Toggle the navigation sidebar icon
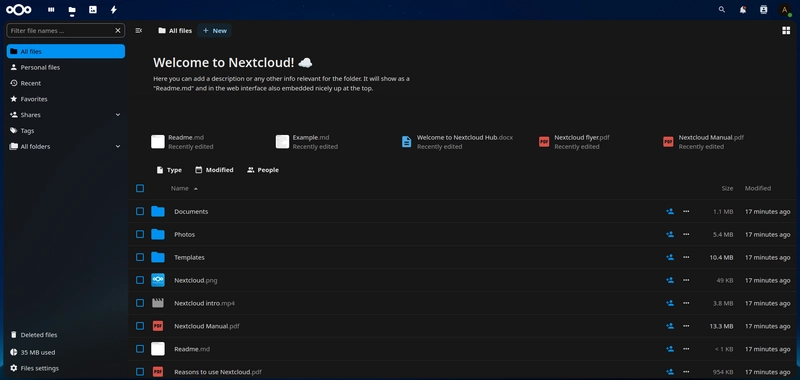 tap(138, 31)
